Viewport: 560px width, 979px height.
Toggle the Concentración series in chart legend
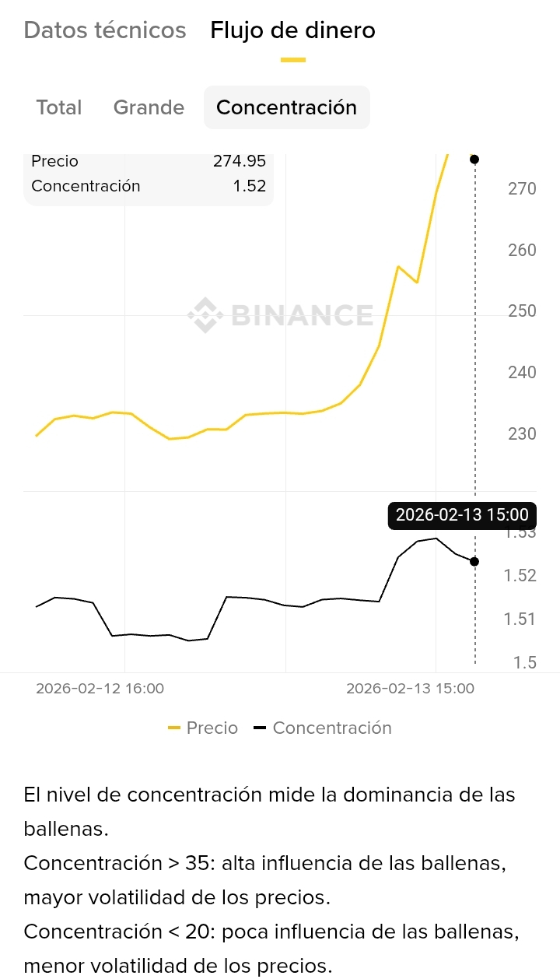point(323,728)
